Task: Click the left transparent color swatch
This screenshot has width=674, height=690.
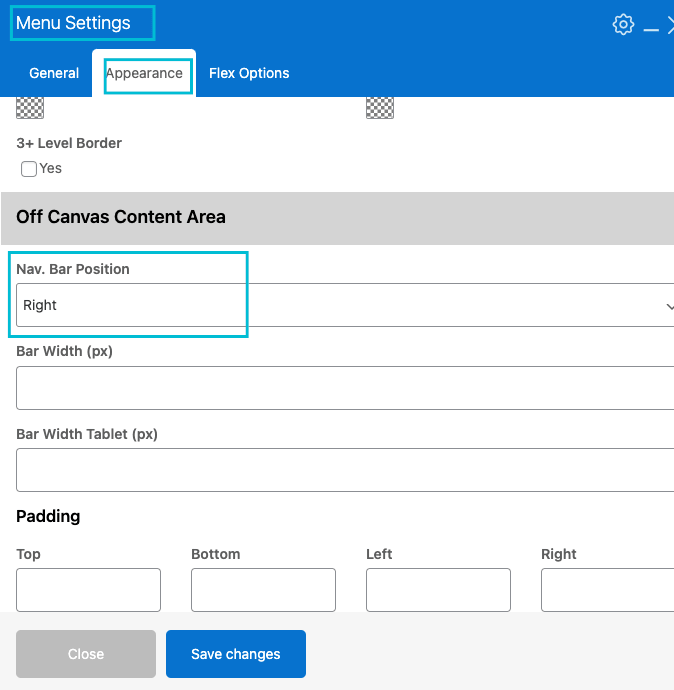Action: [30, 108]
